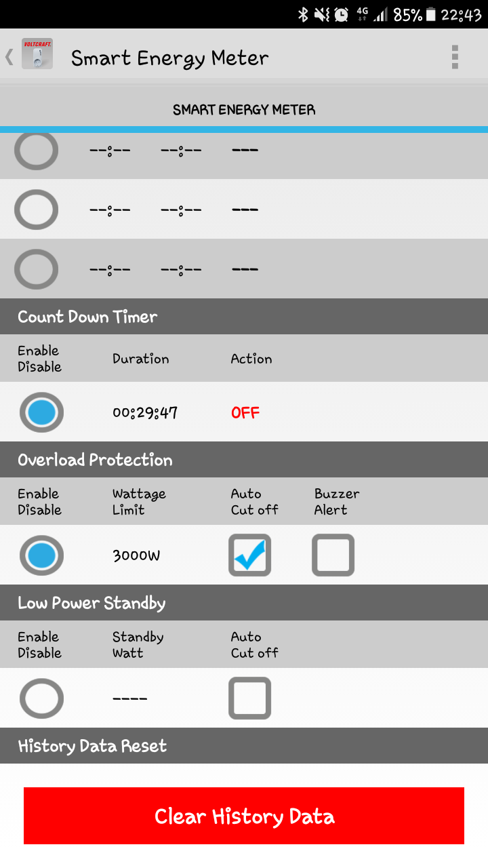Edit the 3000W wattage limit
The width and height of the screenshot is (488, 868).
(136, 556)
